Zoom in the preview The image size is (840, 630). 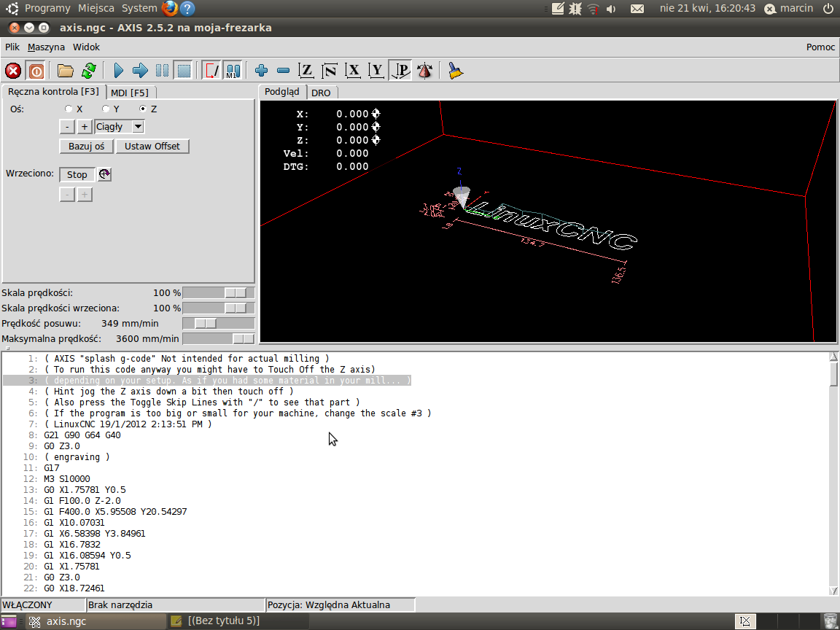click(262, 71)
